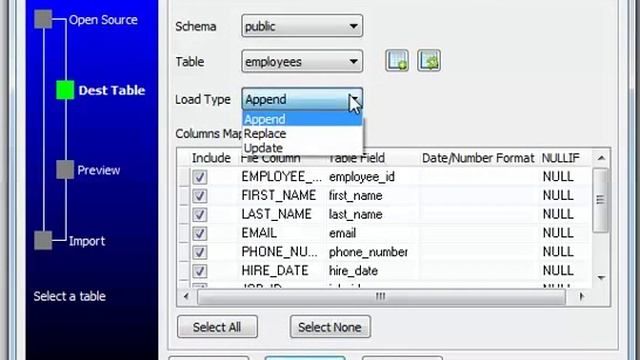Click the vertical scrollbar up arrow

(x=601, y=158)
